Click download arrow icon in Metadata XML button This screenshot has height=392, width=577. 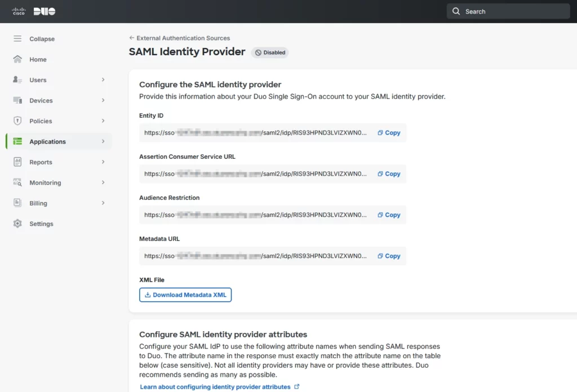click(x=148, y=295)
